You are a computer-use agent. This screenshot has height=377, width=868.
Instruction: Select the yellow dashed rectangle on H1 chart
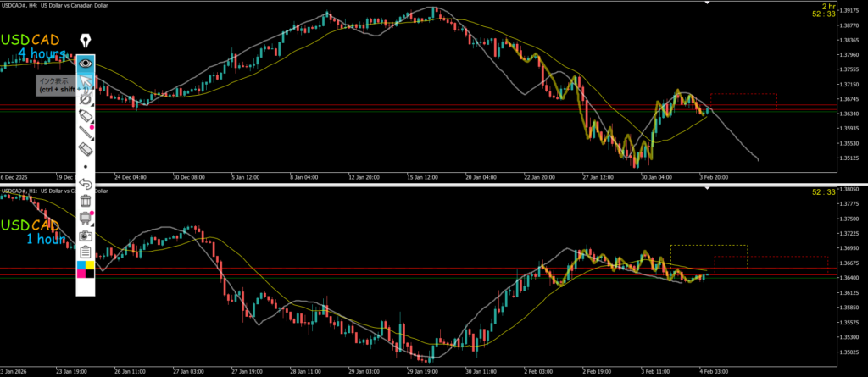[x=709, y=257]
